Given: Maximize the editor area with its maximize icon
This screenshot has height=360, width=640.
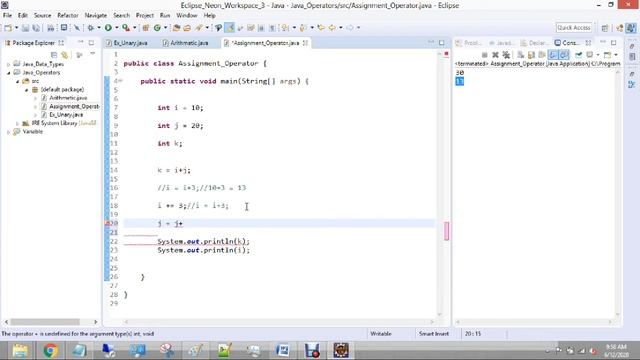Looking at the screenshot, I should coord(442,42).
